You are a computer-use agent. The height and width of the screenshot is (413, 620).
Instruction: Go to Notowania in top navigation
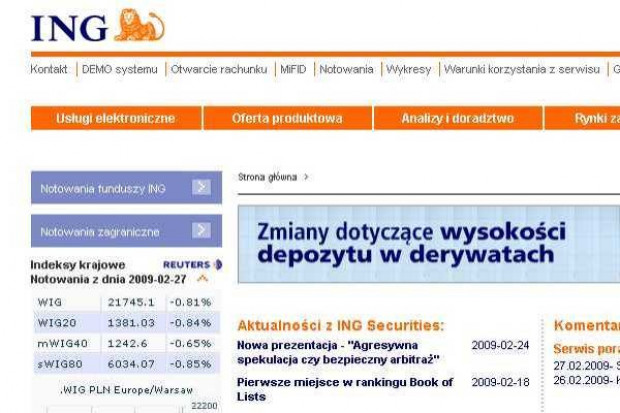pyautogui.click(x=346, y=69)
